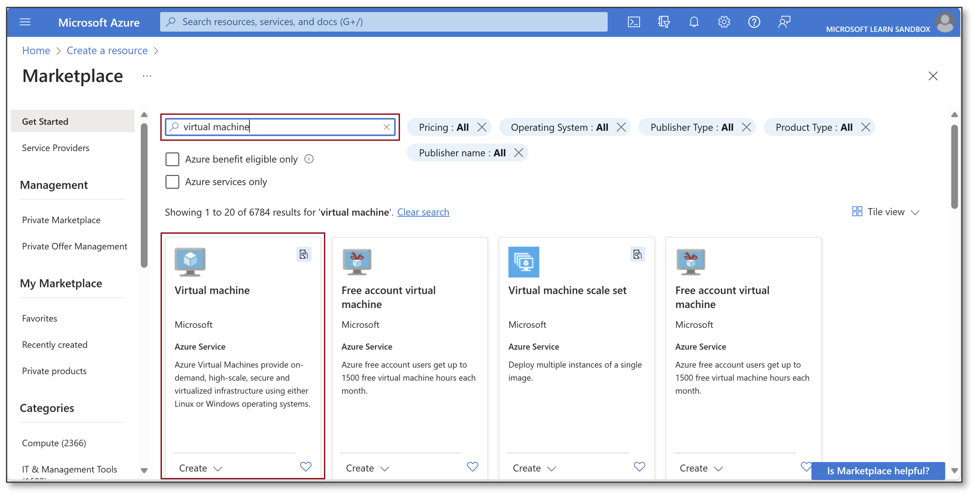Open the notifications bell
This screenshot has height=499, width=980.
point(694,22)
